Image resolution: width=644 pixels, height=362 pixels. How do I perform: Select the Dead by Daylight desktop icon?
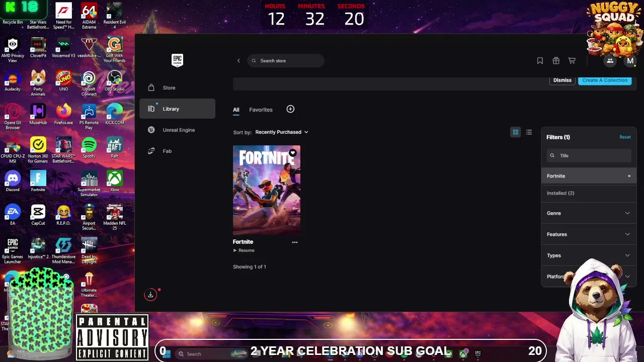pos(89,251)
